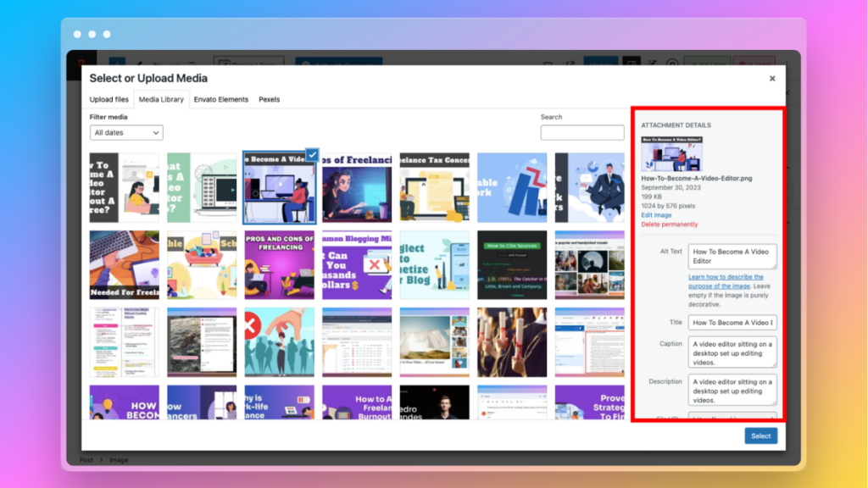868x488 pixels.
Task: Select the Pros and Cons of Freelancing thumbnail
Action: tap(279, 265)
